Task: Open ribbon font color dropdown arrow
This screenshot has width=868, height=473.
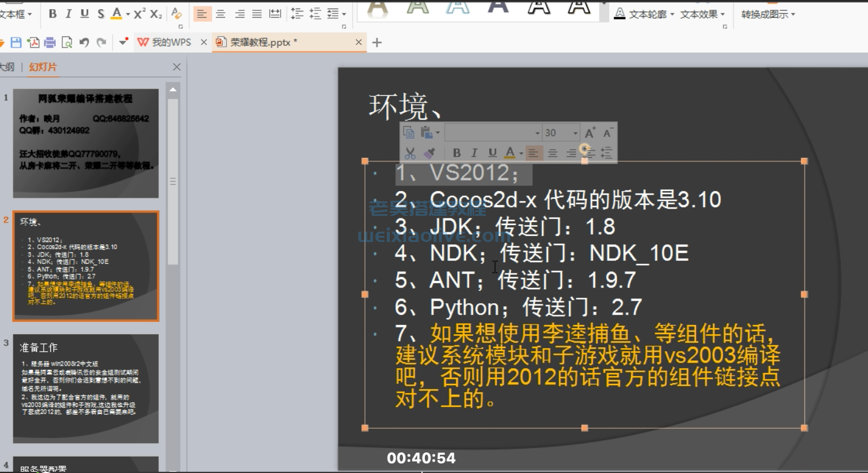Action: (x=128, y=14)
